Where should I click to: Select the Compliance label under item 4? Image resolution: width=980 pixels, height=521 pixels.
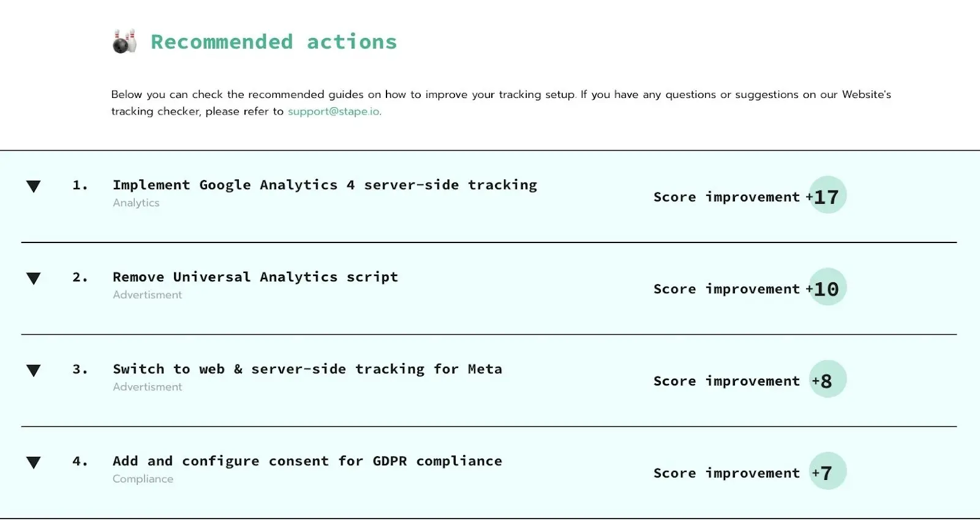[143, 479]
